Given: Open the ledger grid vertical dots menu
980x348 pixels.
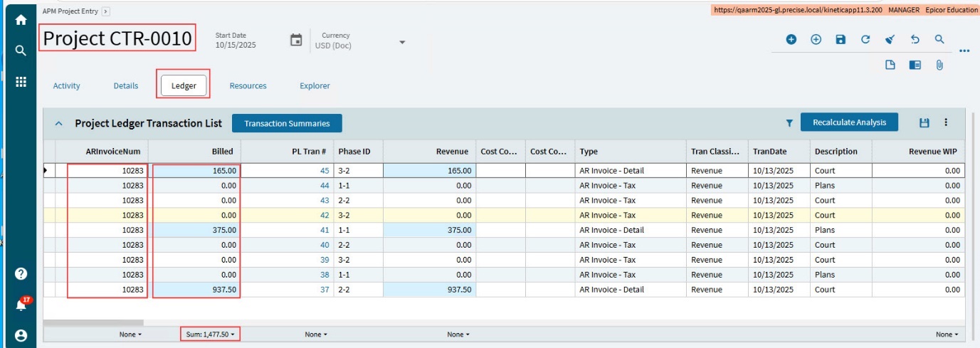Looking at the screenshot, I should click(x=946, y=122).
